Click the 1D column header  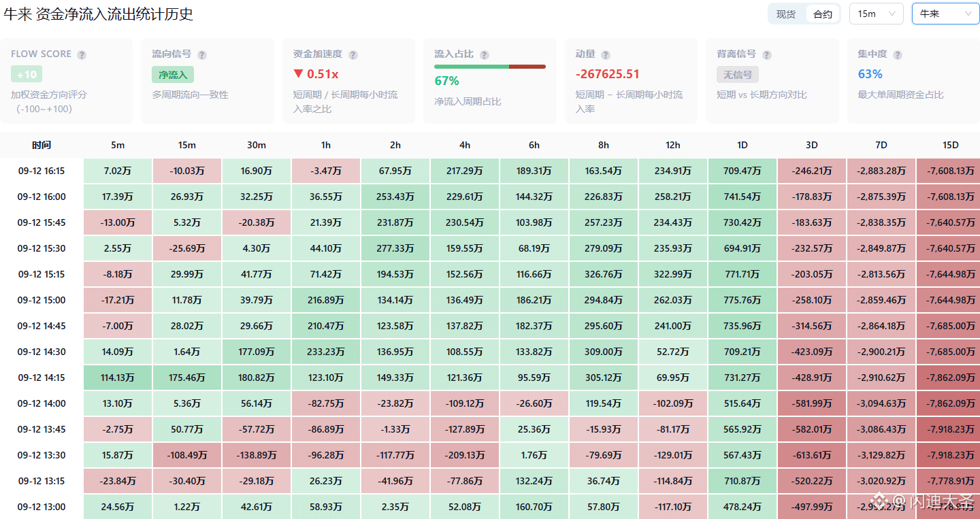[x=742, y=145]
